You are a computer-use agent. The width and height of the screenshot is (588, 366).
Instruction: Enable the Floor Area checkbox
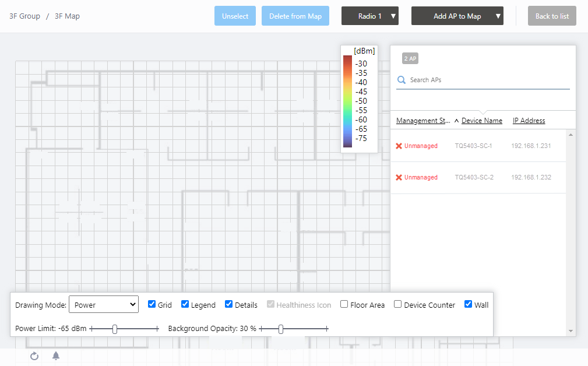tap(344, 304)
